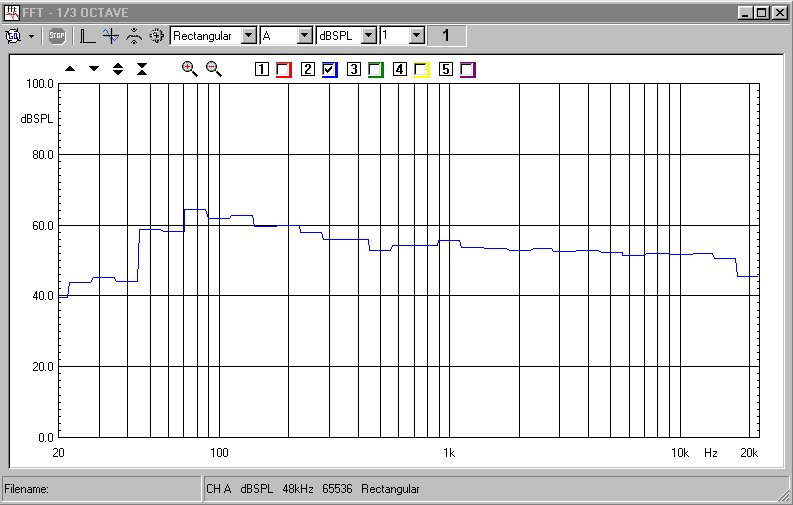
Task: Click the 20.0 y-axis value
Action: tap(43, 366)
